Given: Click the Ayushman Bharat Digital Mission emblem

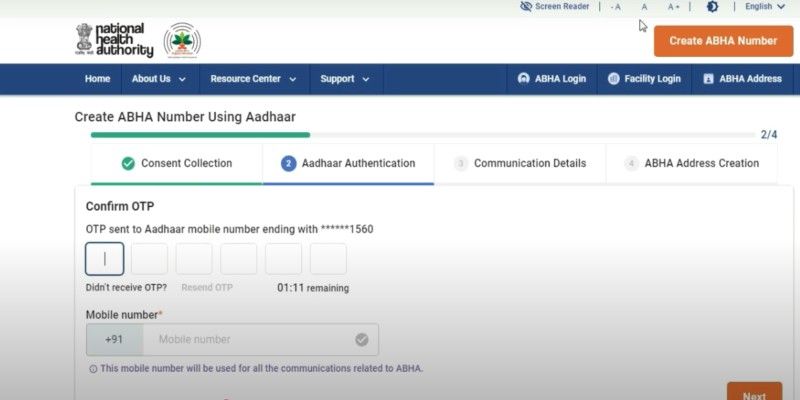Looking at the screenshot, I should coord(182,40).
